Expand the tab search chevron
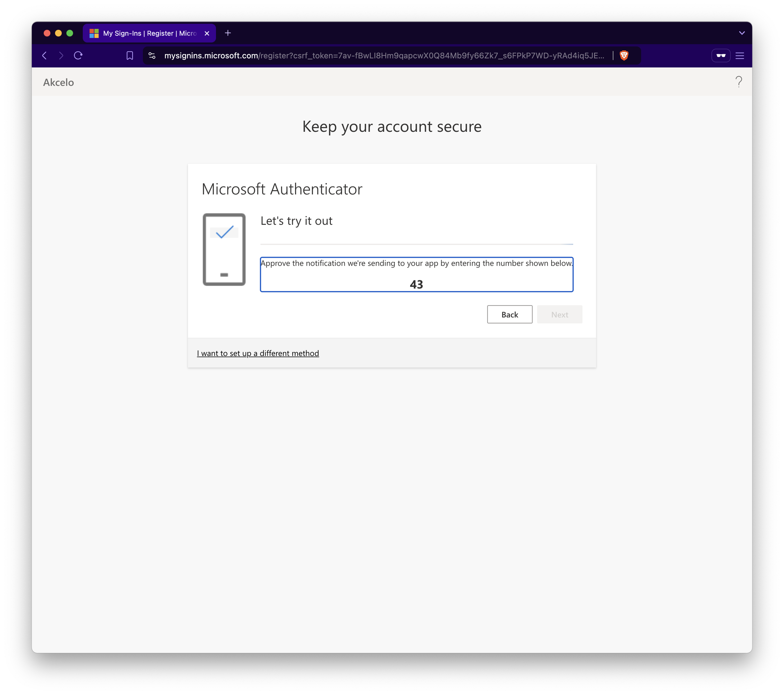The height and width of the screenshot is (695, 784). 741,33
